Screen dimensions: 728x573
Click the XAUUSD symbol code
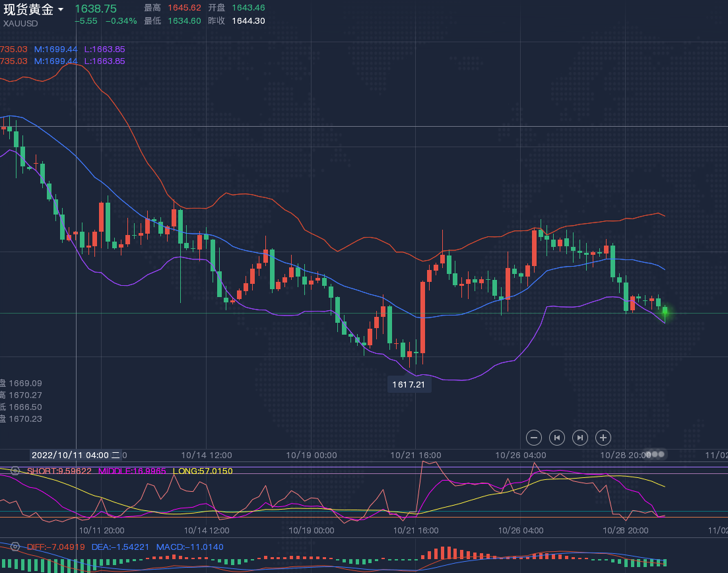(20, 23)
